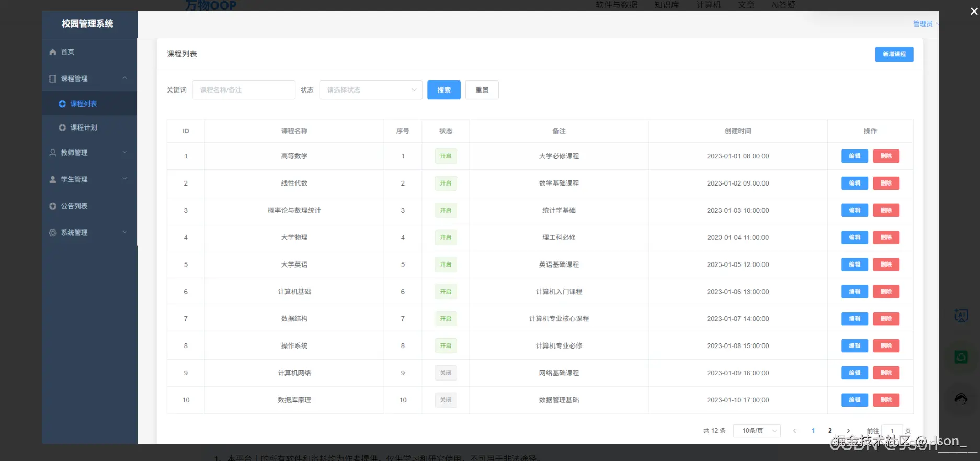
Task: Click the headset support icon on the right edge
Action: (961, 399)
